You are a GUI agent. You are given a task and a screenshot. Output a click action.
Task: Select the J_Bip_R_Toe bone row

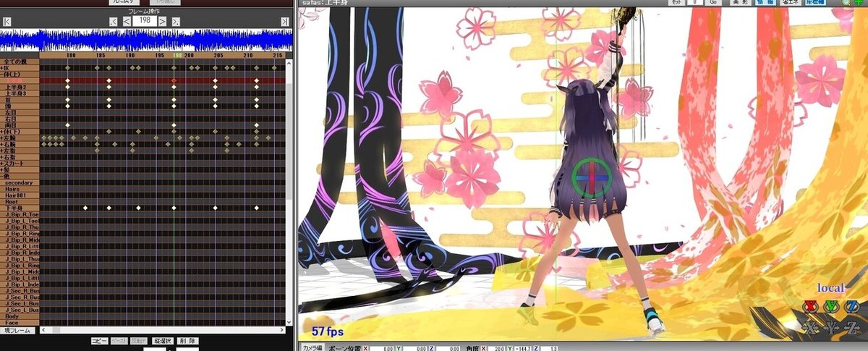[x=20, y=214]
